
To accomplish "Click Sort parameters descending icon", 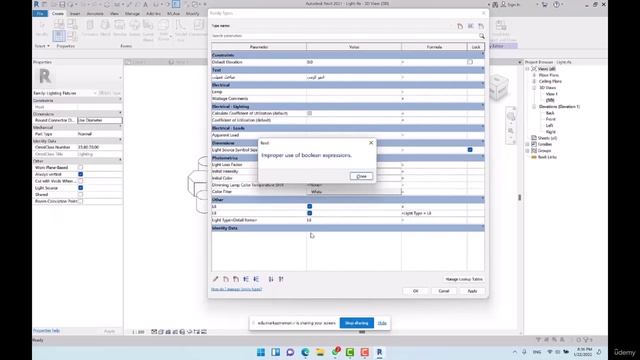I will [x=281, y=279].
